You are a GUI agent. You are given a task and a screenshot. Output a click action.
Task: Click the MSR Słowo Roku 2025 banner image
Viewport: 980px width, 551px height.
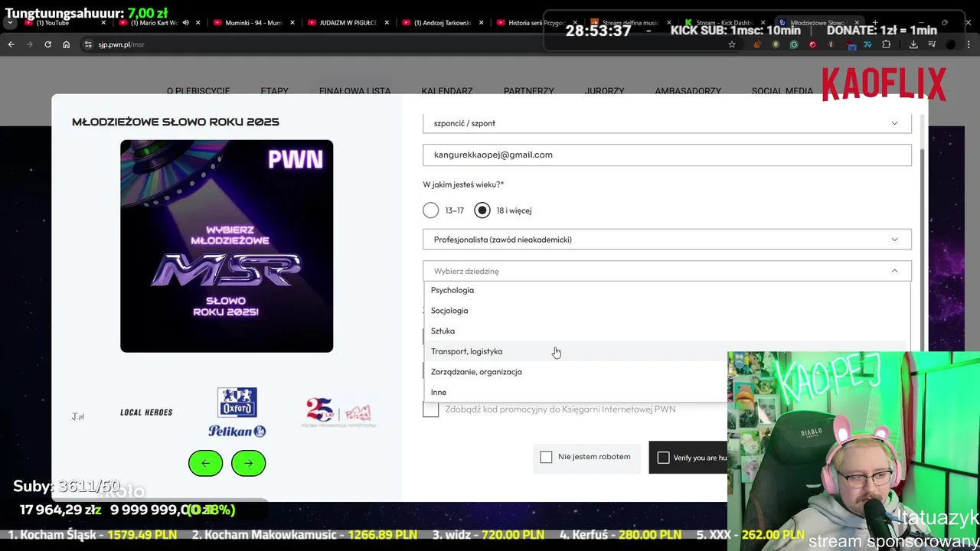click(x=227, y=246)
